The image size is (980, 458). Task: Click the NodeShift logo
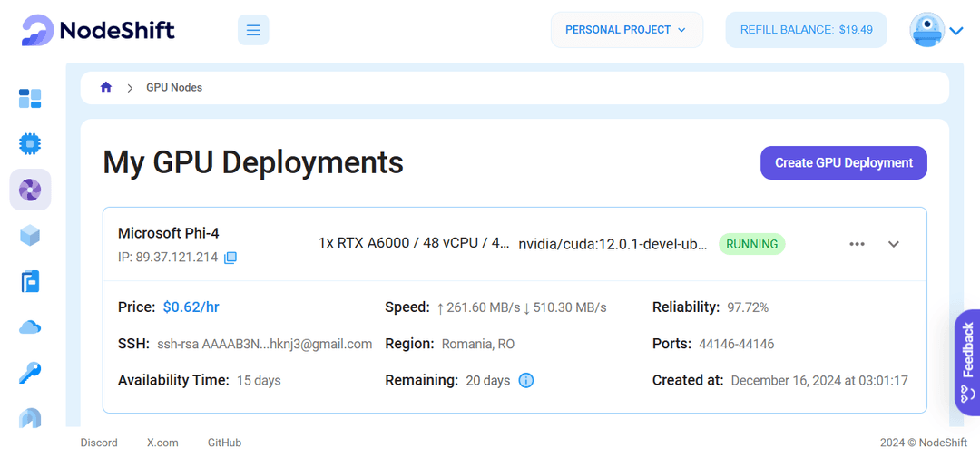point(98,30)
